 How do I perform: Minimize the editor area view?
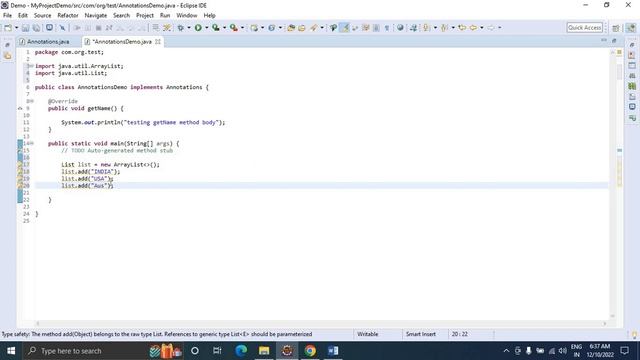[604, 40]
